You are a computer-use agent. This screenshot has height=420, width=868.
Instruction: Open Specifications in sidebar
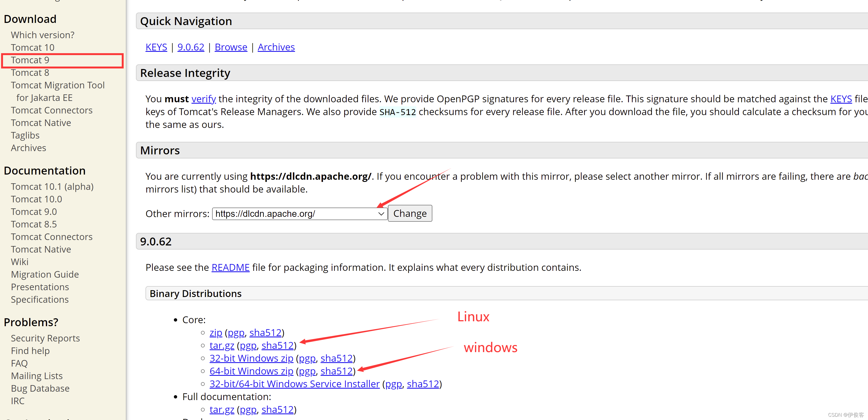click(40, 300)
